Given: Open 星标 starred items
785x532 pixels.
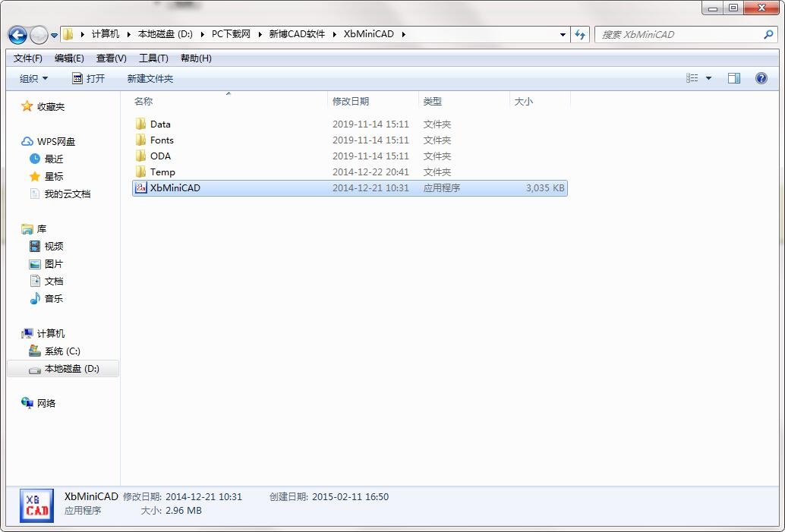Looking at the screenshot, I should [x=54, y=177].
